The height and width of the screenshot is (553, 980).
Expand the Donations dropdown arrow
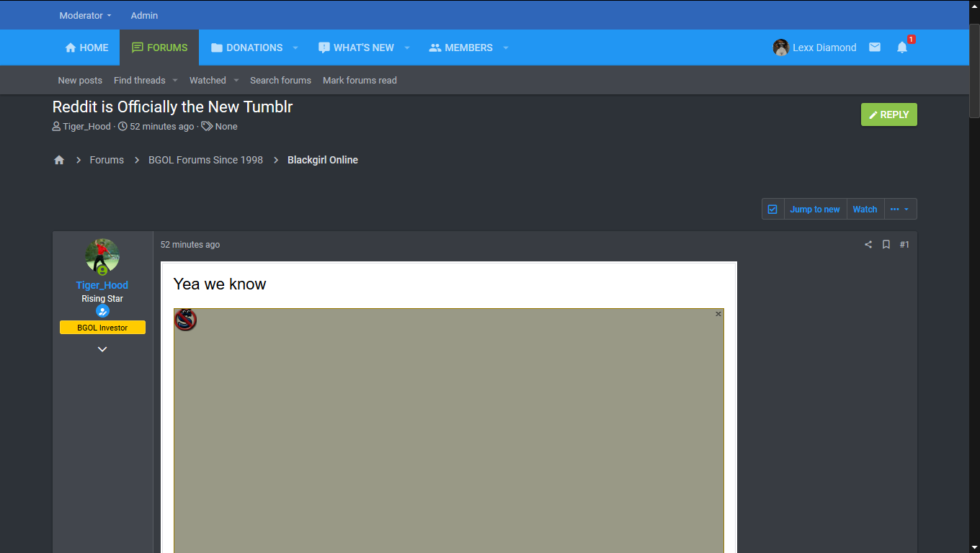click(x=295, y=48)
